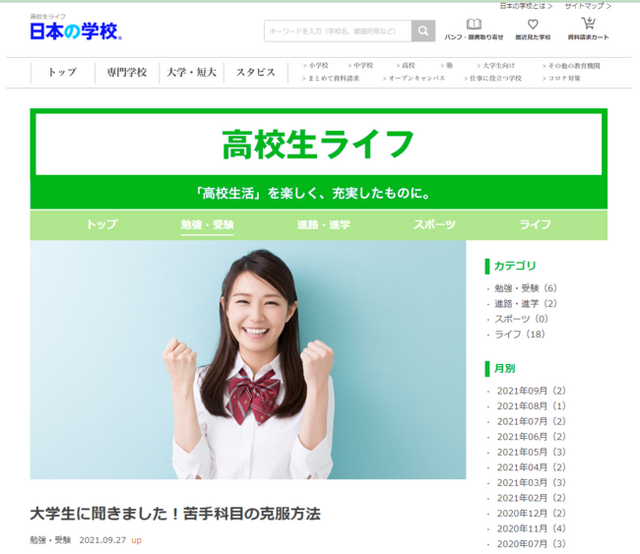The height and width of the screenshot is (554, 640).
Task: Open the 小学校 sub-navigation link
Action: [x=316, y=65]
